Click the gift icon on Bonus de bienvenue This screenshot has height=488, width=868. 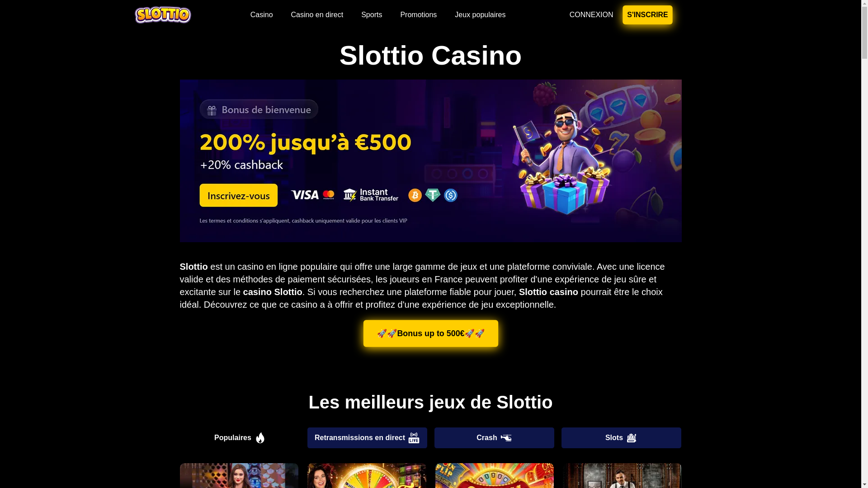[212, 110]
